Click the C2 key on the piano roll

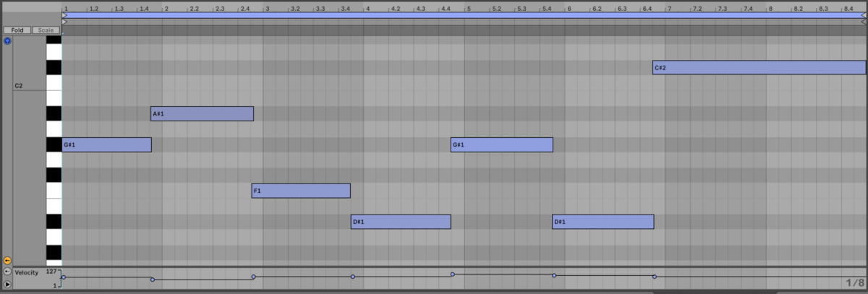coord(54,83)
